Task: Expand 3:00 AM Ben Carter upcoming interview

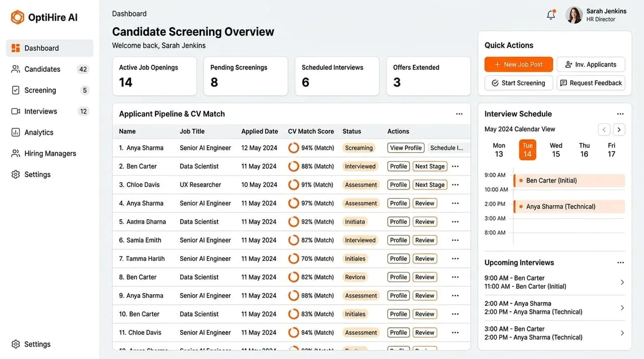Action: click(x=622, y=333)
